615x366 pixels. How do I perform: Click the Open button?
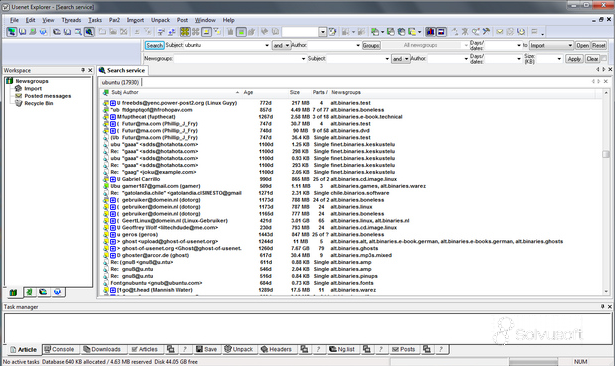tap(582, 46)
